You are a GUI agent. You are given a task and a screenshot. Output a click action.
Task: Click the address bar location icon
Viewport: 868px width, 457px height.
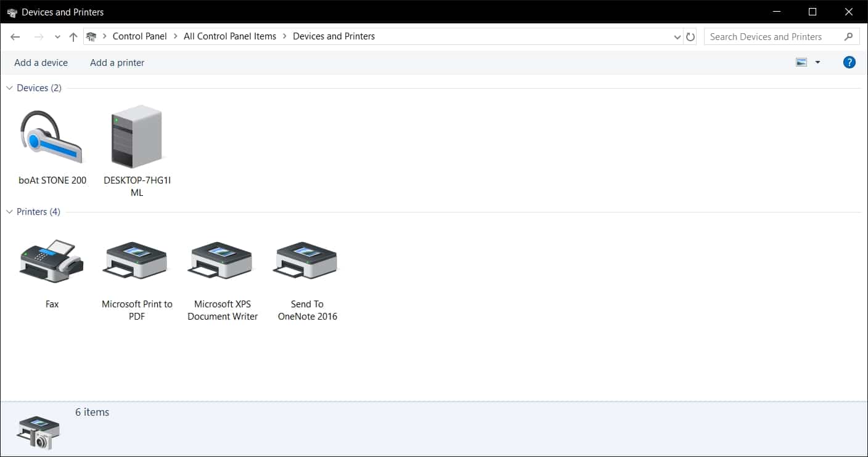91,36
